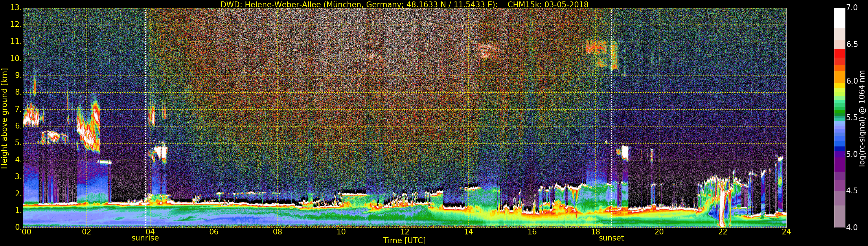Pick the dark blue band of the colorbar
The height and width of the screenshot is (246, 868).
839,149
